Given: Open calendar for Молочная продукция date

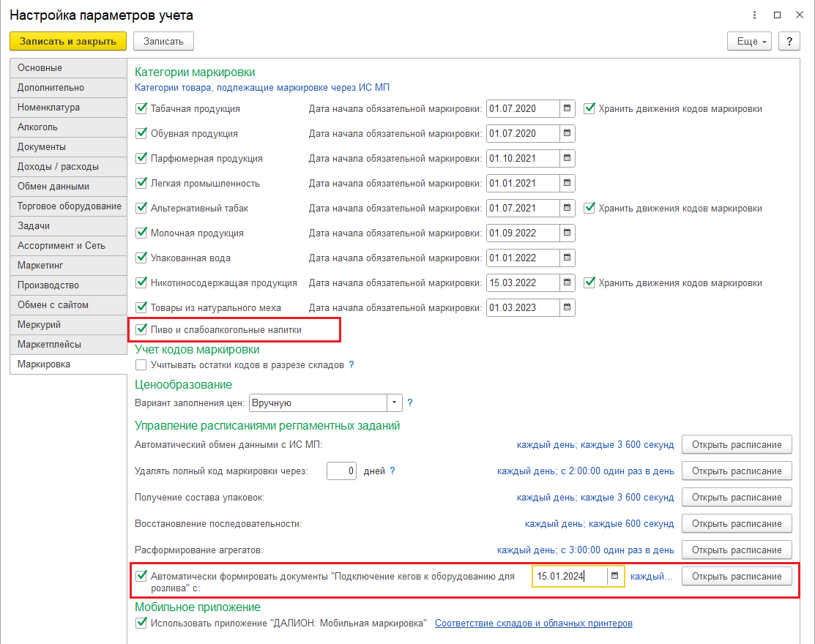Looking at the screenshot, I should click(567, 233).
